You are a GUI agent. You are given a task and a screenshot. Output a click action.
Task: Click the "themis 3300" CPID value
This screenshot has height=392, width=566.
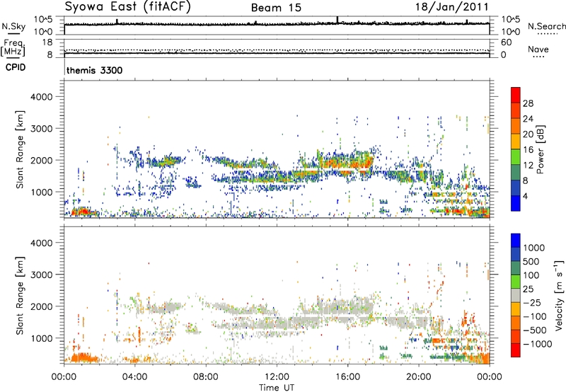(95, 70)
